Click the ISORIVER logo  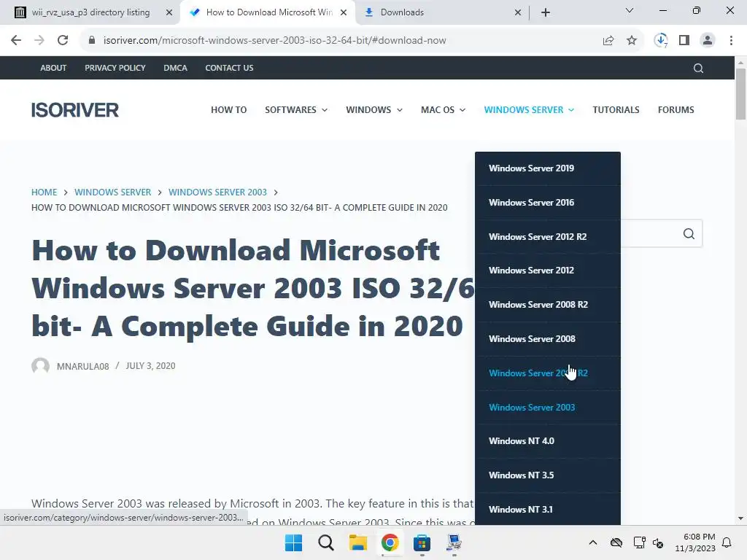(75, 110)
